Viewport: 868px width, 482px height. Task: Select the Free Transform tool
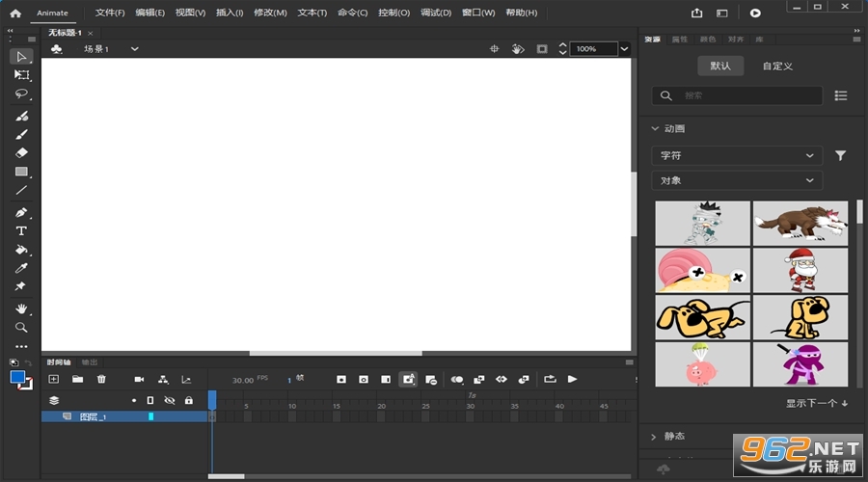(21, 74)
